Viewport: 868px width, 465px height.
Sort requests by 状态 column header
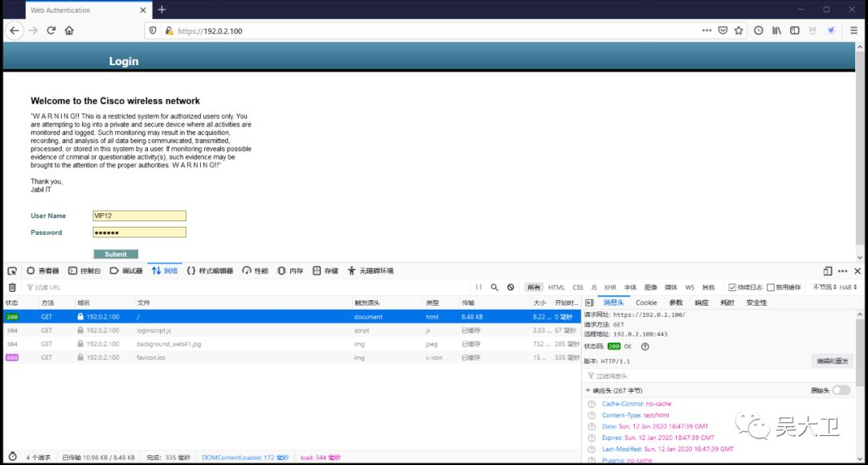(x=20, y=303)
